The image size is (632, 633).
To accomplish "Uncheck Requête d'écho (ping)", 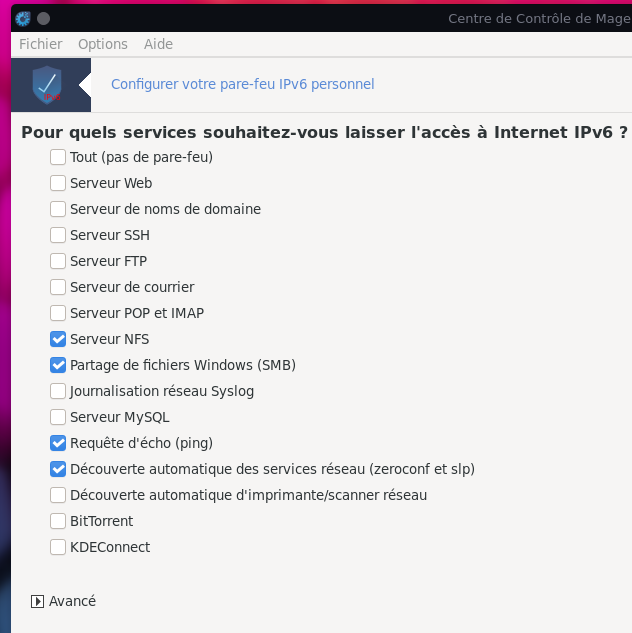I will click(58, 443).
